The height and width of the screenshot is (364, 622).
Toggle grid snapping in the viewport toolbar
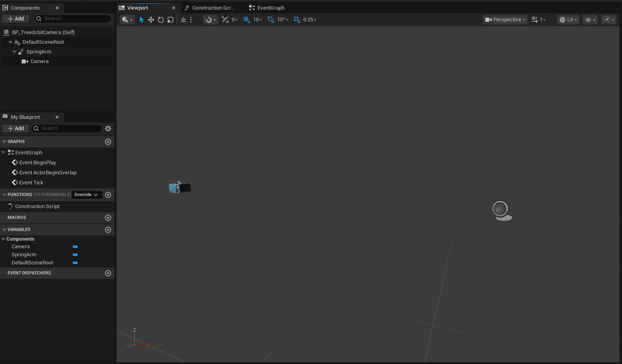click(x=246, y=19)
